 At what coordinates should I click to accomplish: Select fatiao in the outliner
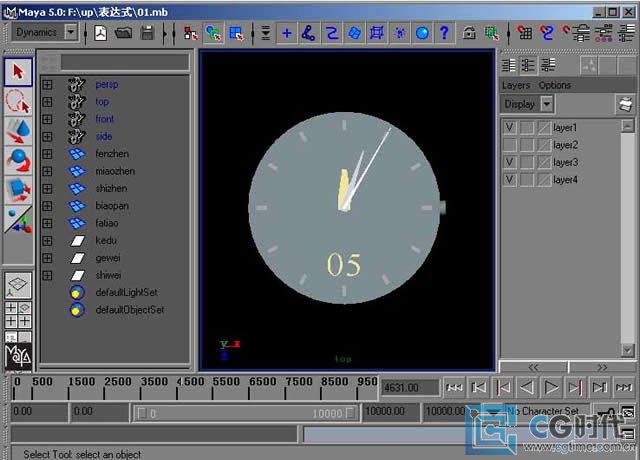(x=107, y=223)
